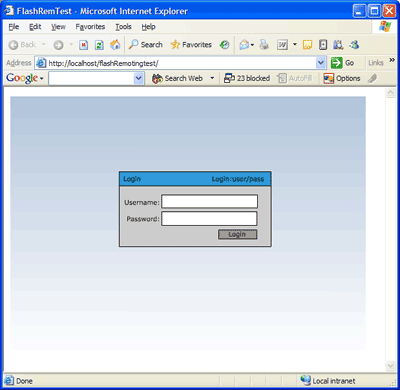Open the Mail options dropdown arrow

coord(252,45)
